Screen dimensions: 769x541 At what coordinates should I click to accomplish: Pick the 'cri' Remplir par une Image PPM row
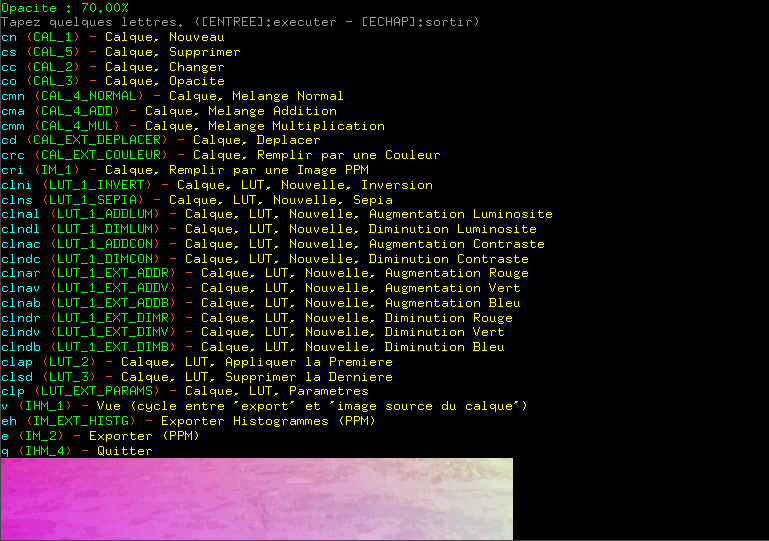185,170
